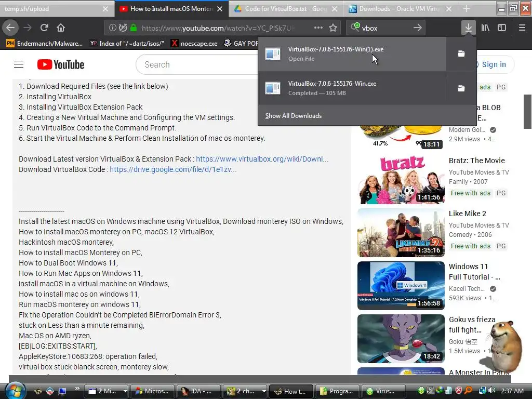This screenshot has width=532, height=399.
Task: Click the red shield security tray icon
Action: tap(459, 391)
